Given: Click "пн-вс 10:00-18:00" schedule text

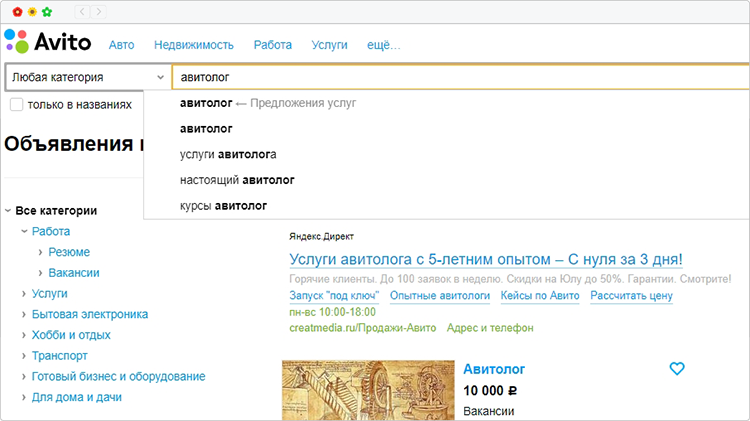Looking at the screenshot, I should [332, 312].
